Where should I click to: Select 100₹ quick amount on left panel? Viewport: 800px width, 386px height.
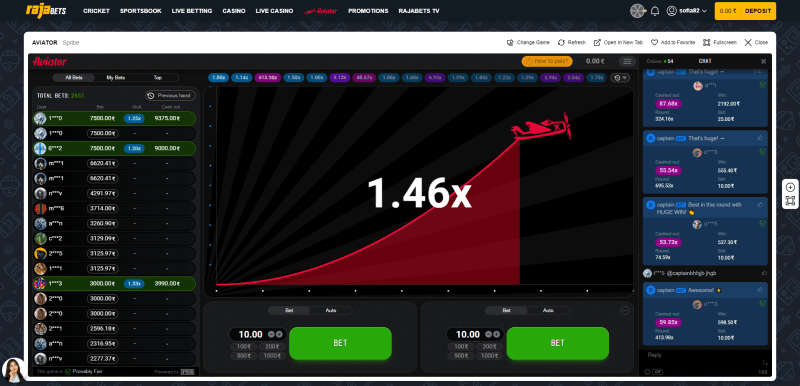tap(243, 347)
